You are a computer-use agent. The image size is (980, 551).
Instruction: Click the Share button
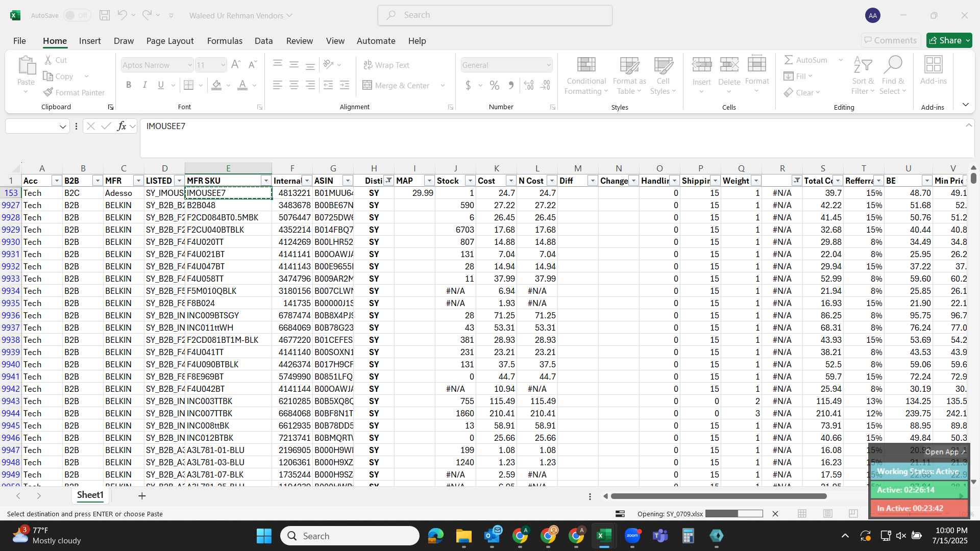(x=949, y=40)
